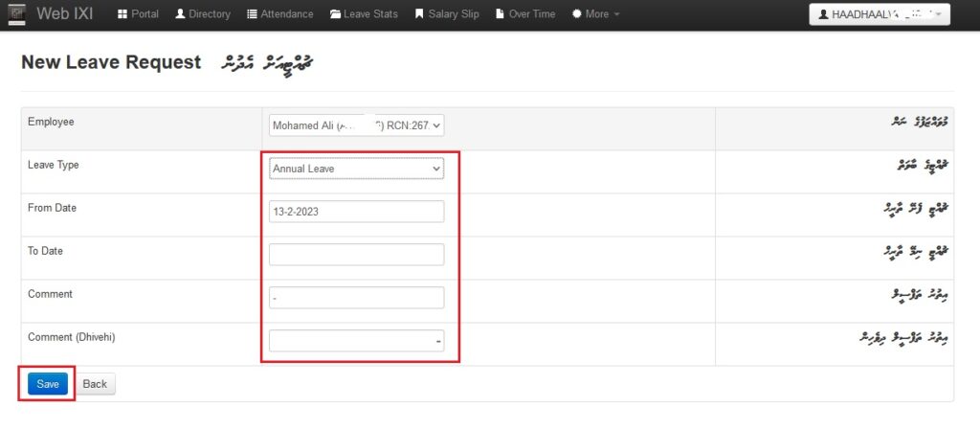Open the Portal grid icon
980x430 pixels.
coord(122,14)
